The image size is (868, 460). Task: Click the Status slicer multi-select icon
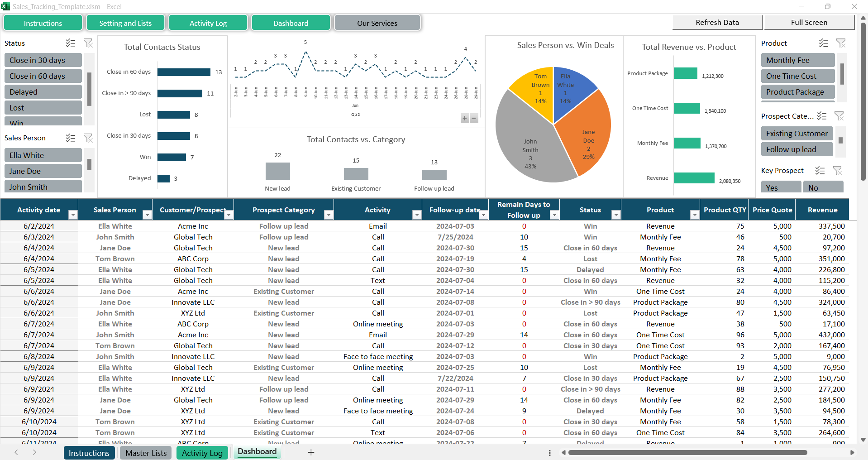click(71, 43)
